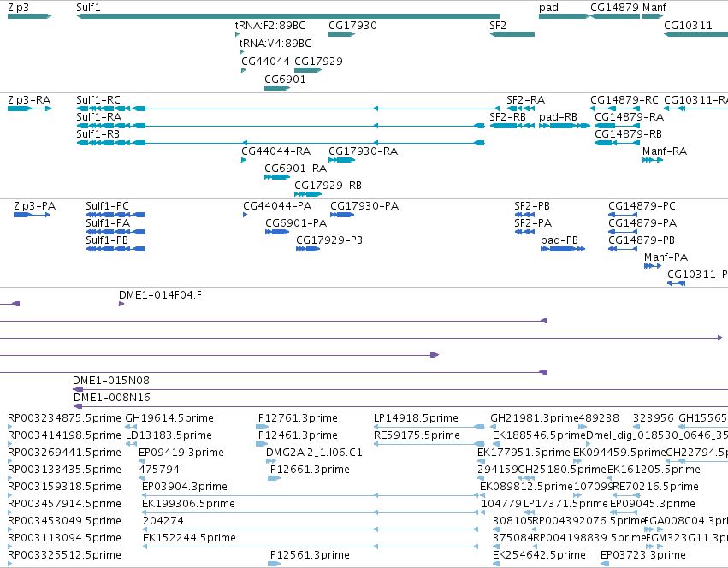Click the Sulf1-RC transcript label
The width and height of the screenshot is (728, 568).
tap(98, 100)
